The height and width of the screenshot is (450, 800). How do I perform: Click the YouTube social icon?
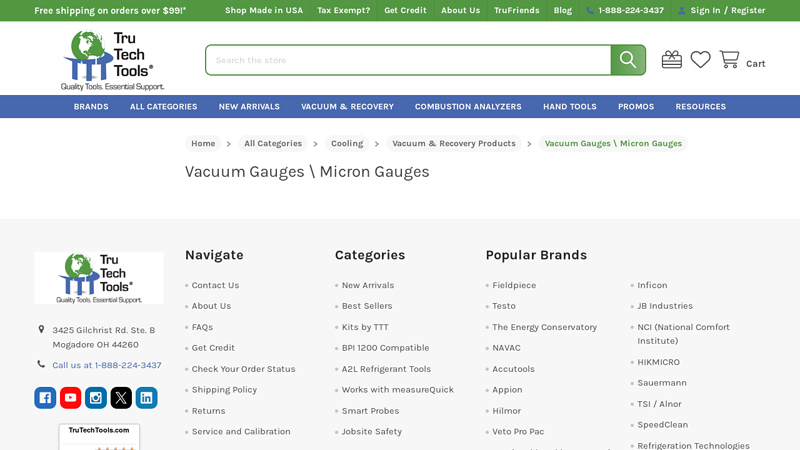click(70, 398)
